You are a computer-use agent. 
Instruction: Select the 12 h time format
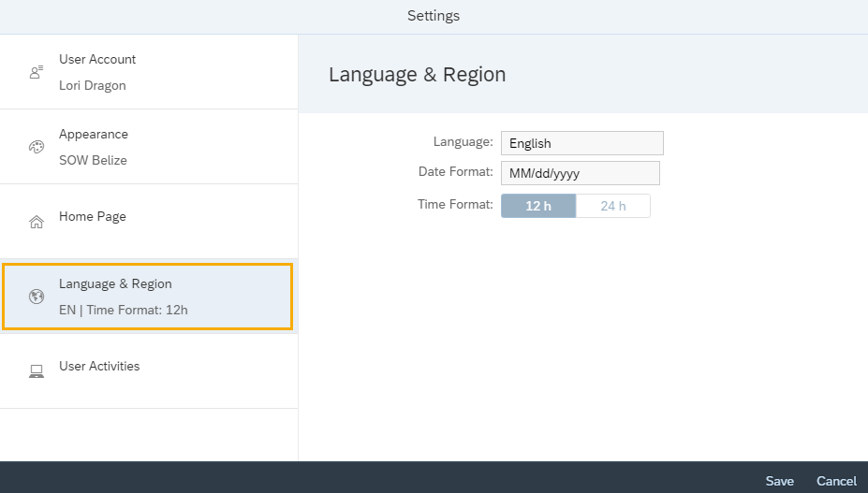click(538, 206)
